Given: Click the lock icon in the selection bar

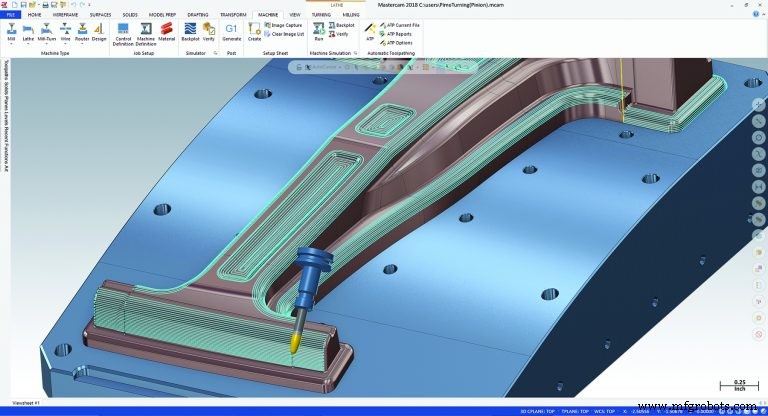Looking at the screenshot, I should pyautogui.click(x=299, y=67).
